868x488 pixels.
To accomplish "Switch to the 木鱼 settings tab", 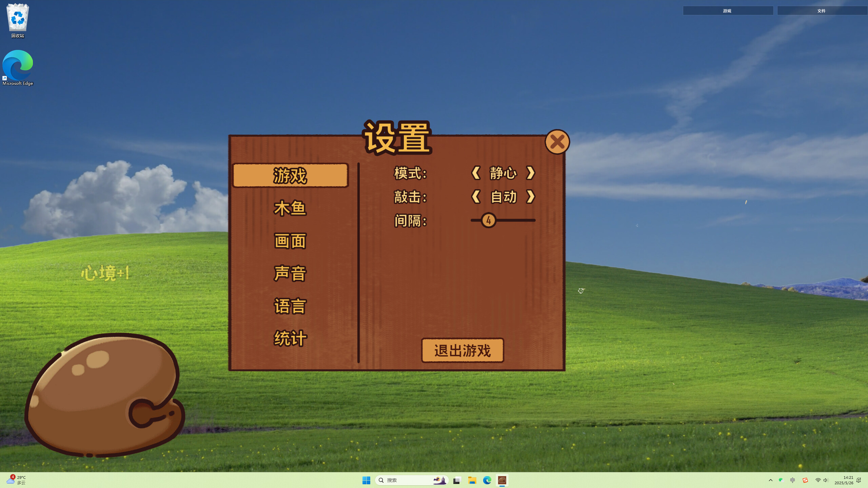I will tap(290, 209).
